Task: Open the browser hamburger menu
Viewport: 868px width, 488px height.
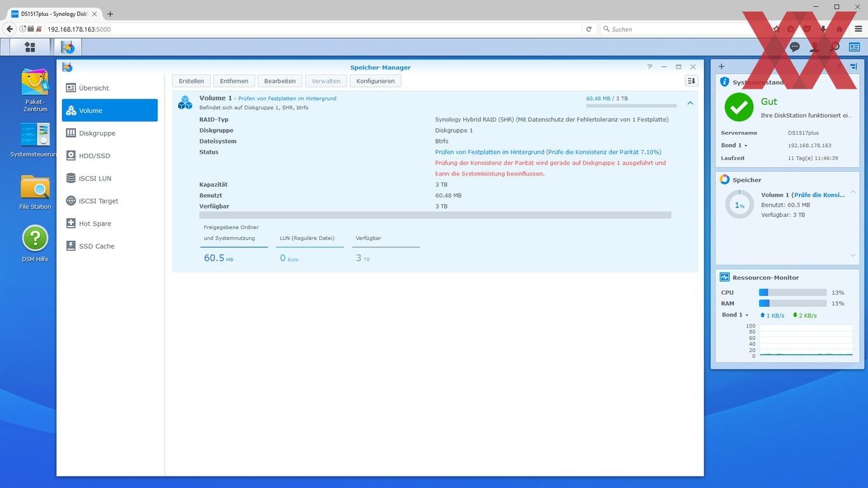Action: tap(858, 29)
